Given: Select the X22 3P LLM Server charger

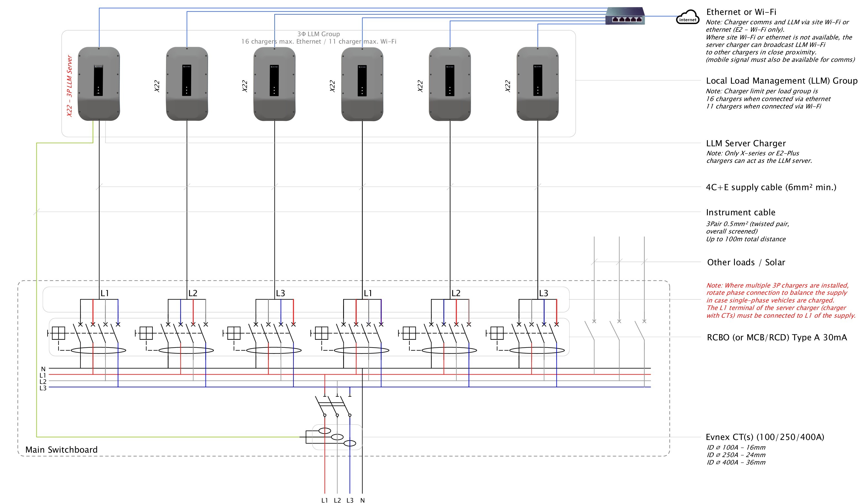Looking at the screenshot, I should [x=99, y=84].
